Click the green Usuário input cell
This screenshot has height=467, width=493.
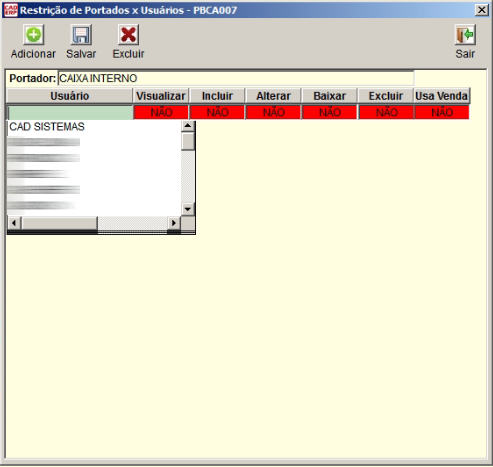[x=70, y=112]
